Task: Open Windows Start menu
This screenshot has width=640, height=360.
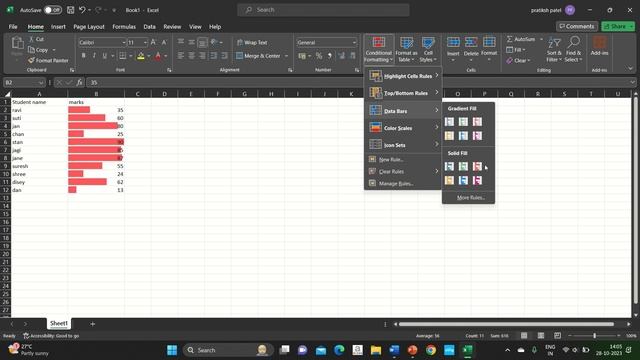Action: tap(172, 350)
